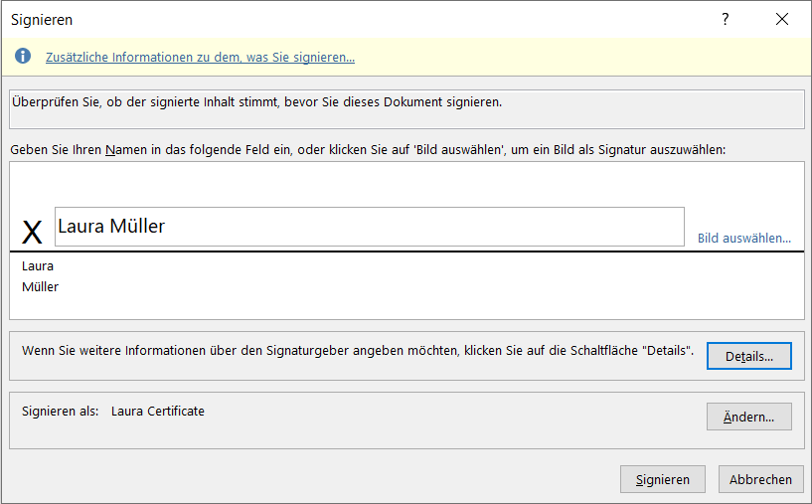Image resolution: width=812 pixels, height=504 pixels.
Task: Click the 'Überprüfen Sie, ob der signierte Inhalt' text
Action: (x=256, y=102)
